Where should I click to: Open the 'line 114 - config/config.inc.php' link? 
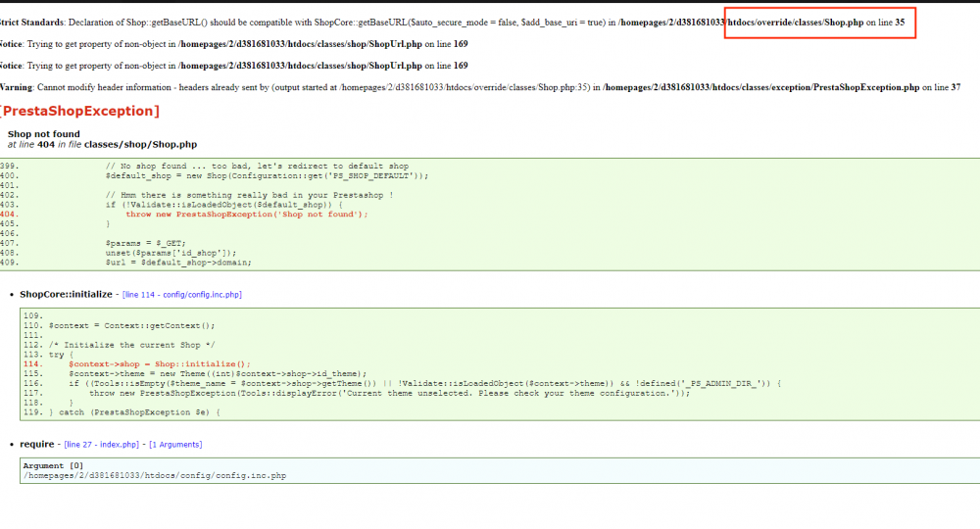[x=182, y=295]
